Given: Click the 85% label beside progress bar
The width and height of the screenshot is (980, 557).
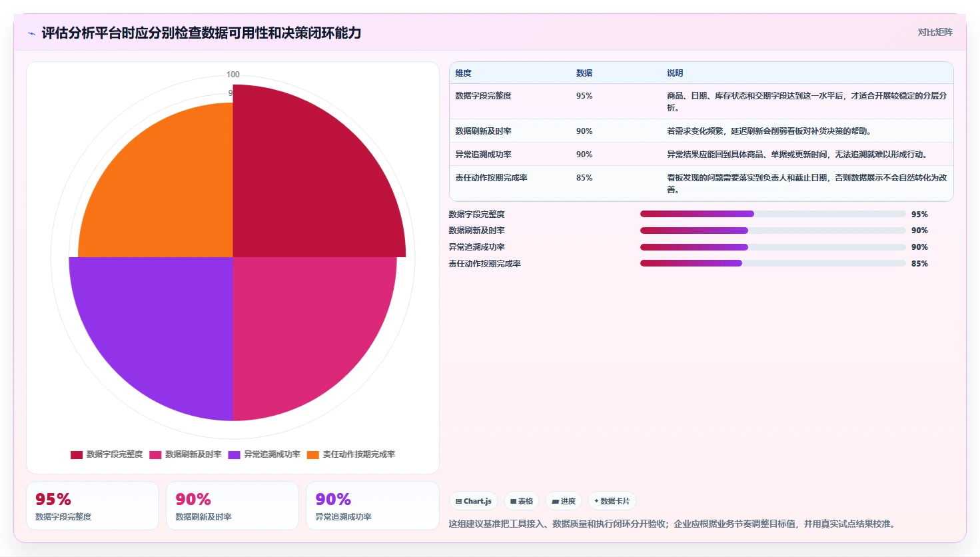Looking at the screenshot, I should [919, 264].
